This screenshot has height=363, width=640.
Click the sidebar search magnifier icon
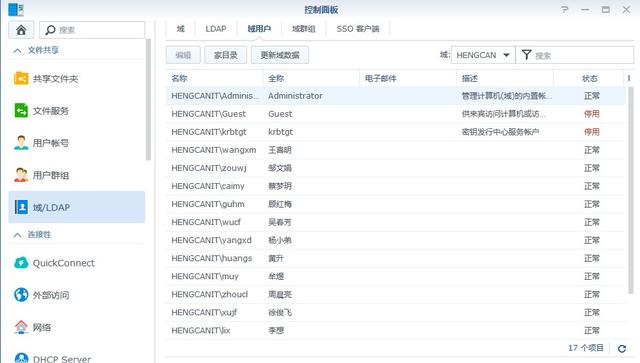click(50, 30)
